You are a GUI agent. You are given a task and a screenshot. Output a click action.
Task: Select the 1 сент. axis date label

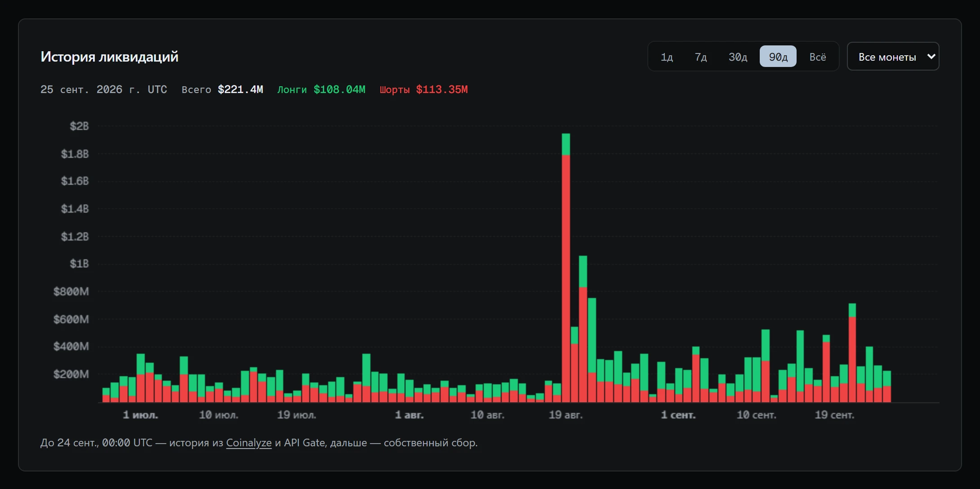coord(678,415)
